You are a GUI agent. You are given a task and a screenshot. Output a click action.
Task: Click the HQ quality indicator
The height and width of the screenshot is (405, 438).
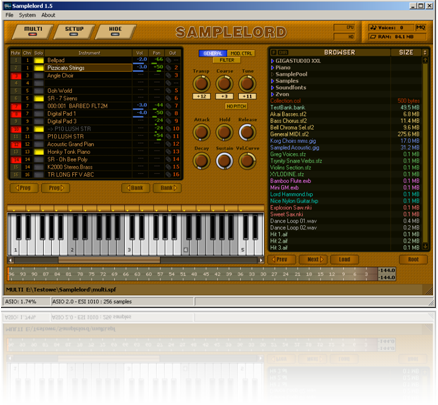click(420, 27)
